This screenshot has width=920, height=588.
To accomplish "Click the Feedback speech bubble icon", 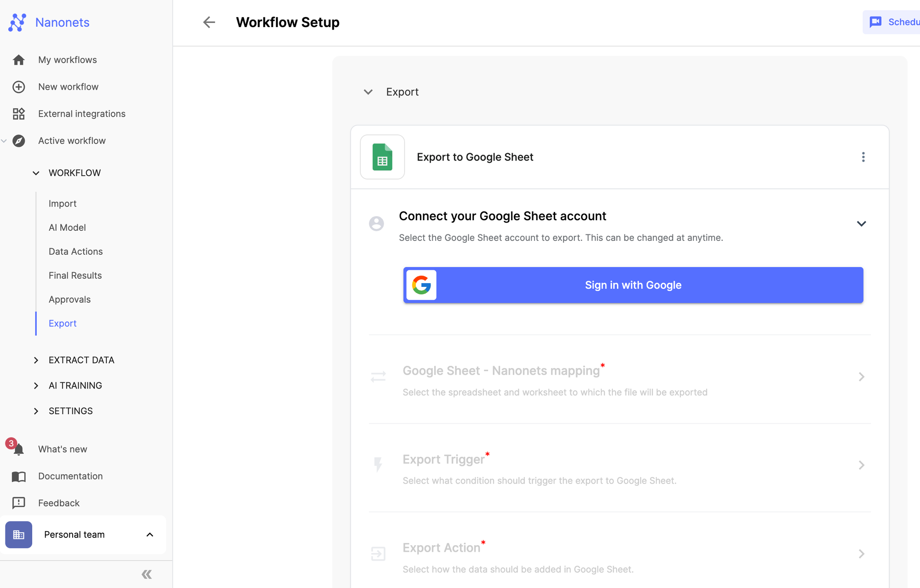I will pyautogui.click(x=18, y=503).
